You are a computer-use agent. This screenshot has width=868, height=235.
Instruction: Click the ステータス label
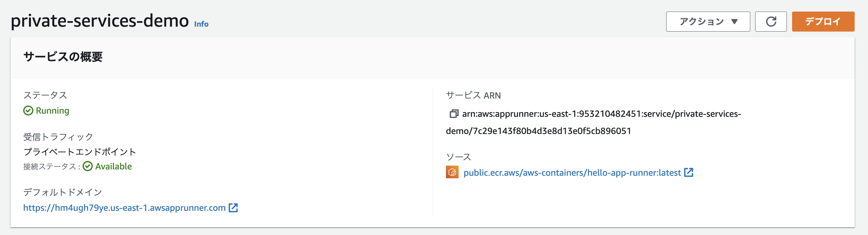[45, 95]
